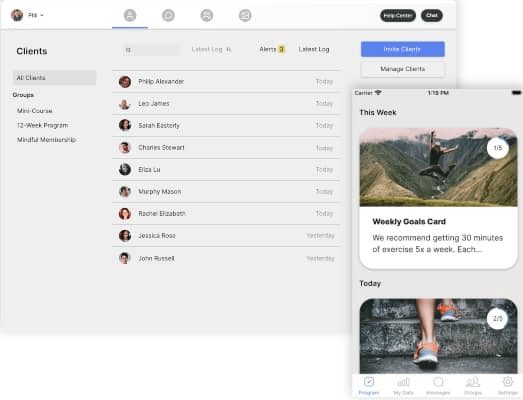Switch to the Latest Log tab
This screenshot has height=400, width=523.
314,49
